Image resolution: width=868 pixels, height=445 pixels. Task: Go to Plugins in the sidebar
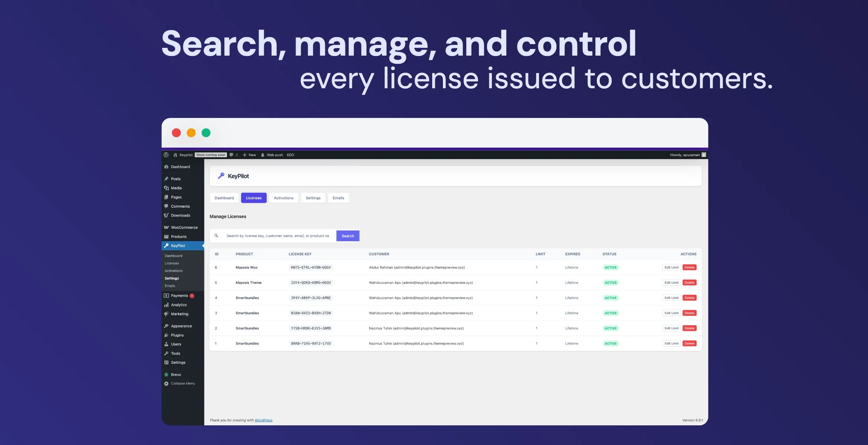177,335
